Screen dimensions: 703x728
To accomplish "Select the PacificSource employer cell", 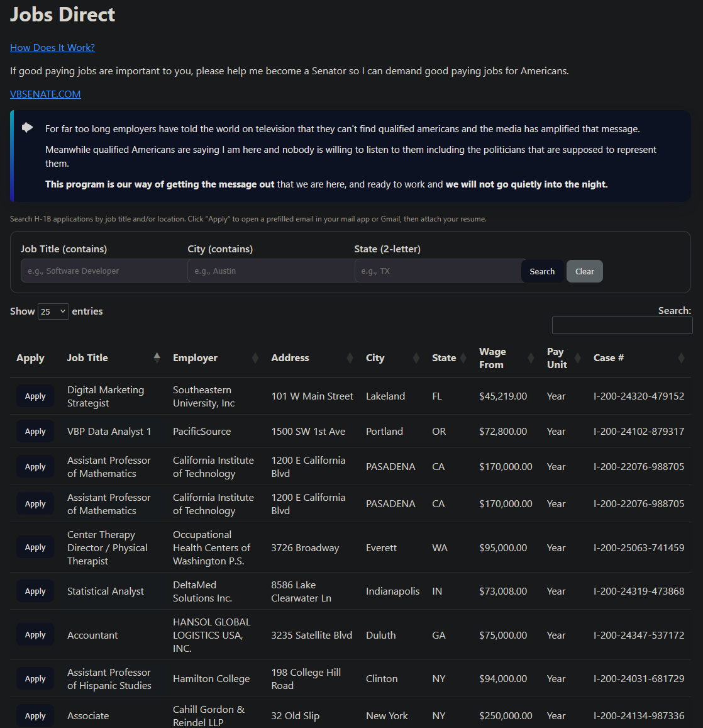I will (x=202, y=431).
